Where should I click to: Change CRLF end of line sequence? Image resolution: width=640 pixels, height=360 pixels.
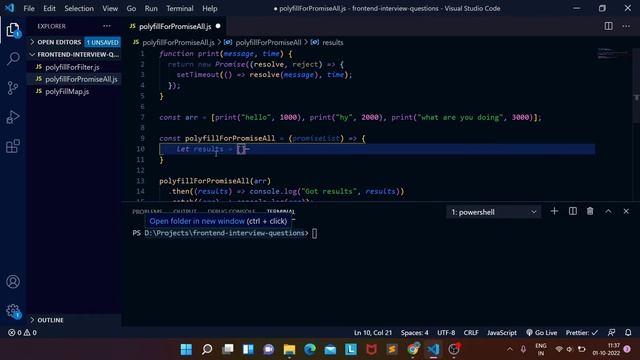coord(471,332)
